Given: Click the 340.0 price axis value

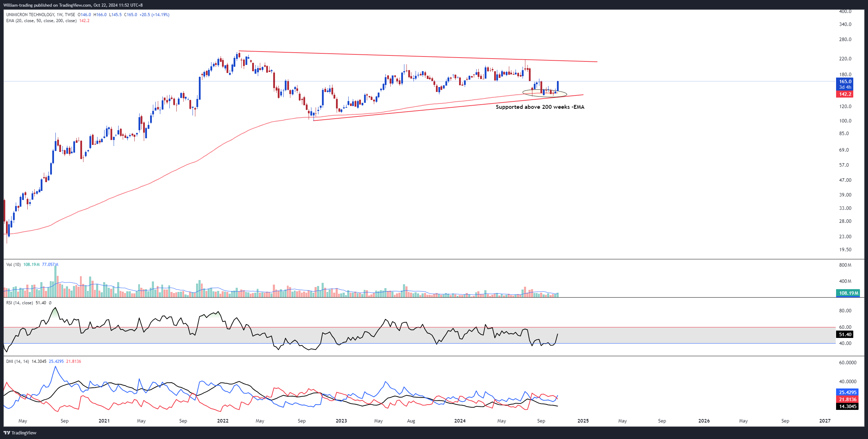Looking at the screenshot, I should (845, 24).
